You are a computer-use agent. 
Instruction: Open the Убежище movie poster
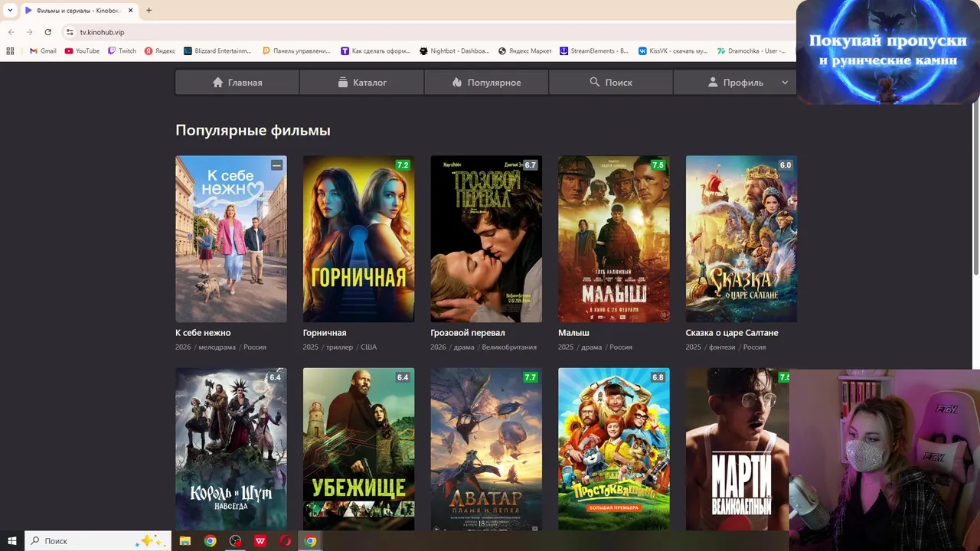coord(358,449)
